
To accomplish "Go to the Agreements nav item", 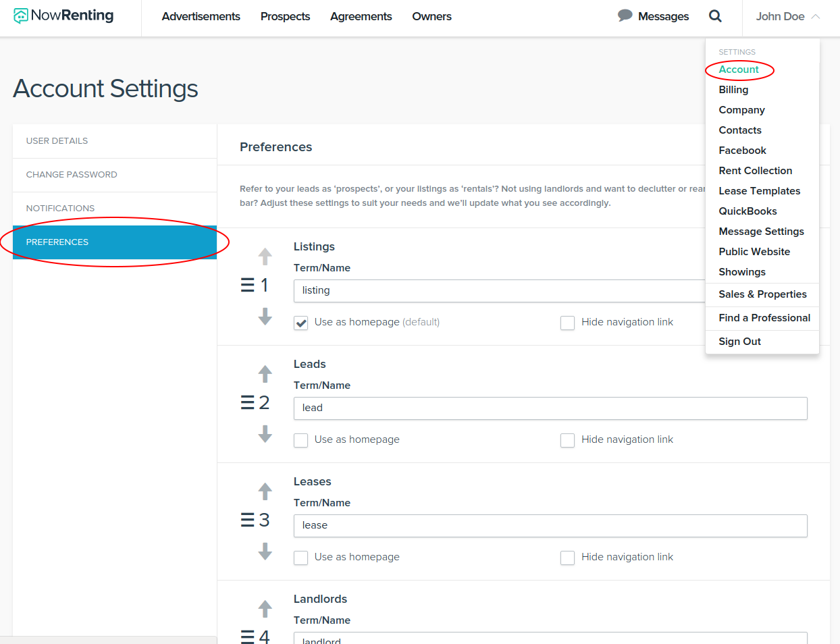I will [361, 16].
